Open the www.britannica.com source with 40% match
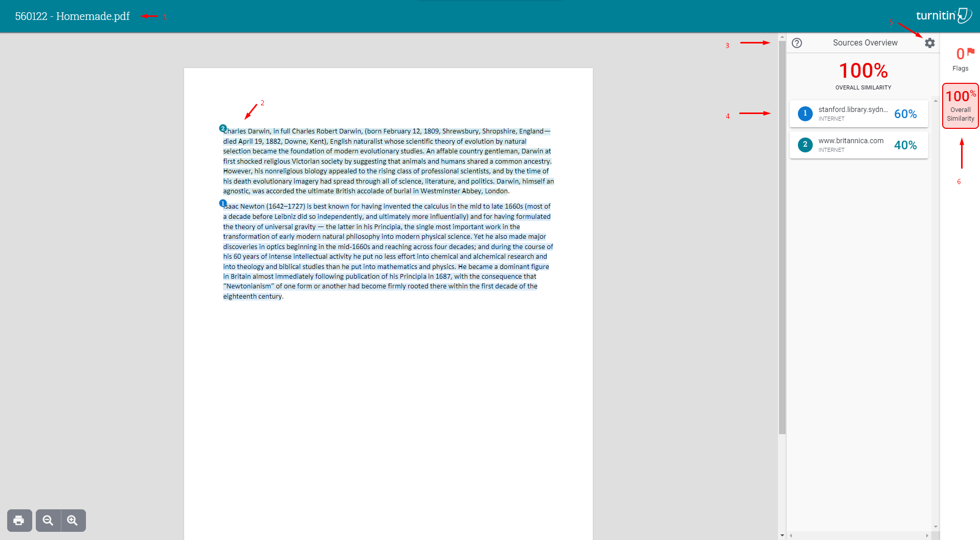The width and height of the screenshot is (980, 540). tap(859, 145)
